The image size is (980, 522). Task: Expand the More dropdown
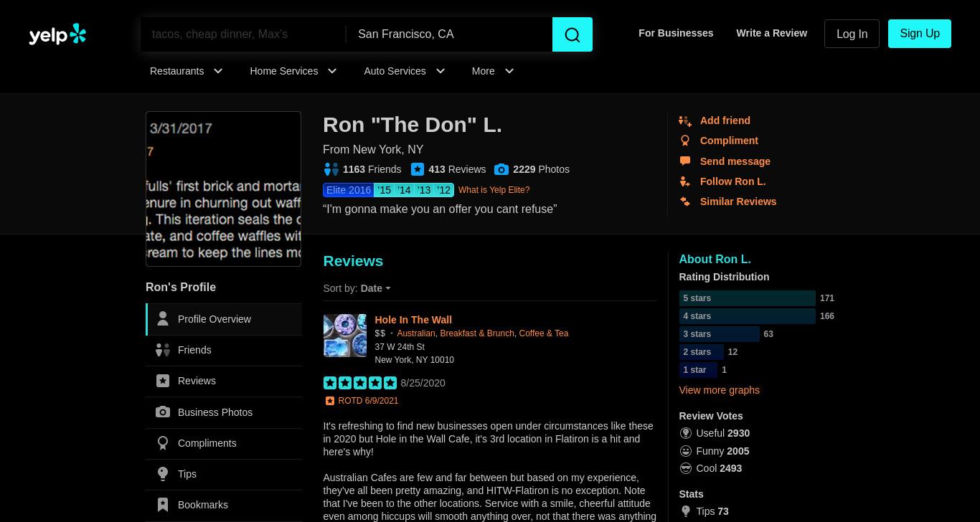(493, 71)
